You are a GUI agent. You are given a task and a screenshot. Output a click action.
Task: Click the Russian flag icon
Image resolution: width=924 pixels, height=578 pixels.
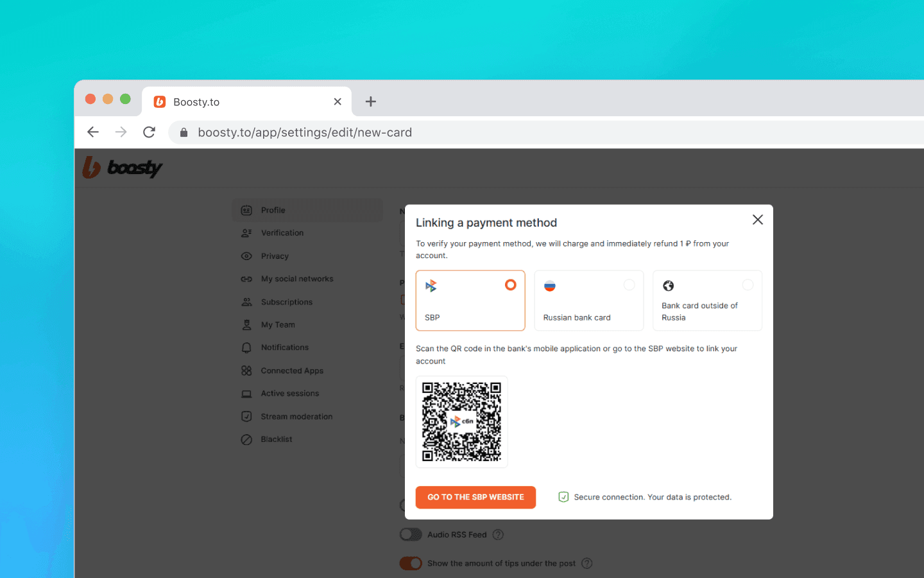pyautogui.click(x=550, y=286)
